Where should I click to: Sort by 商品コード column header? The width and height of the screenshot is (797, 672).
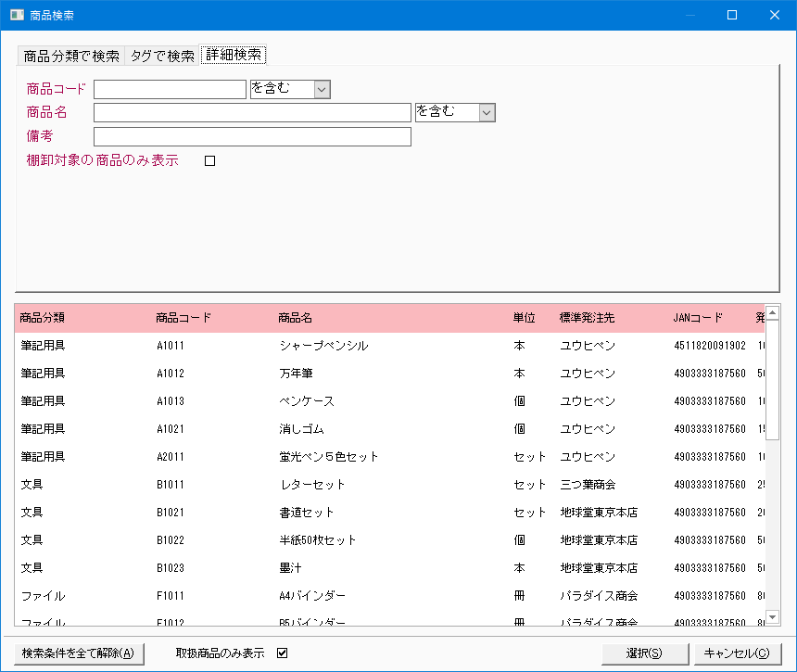tap(183, 318)
